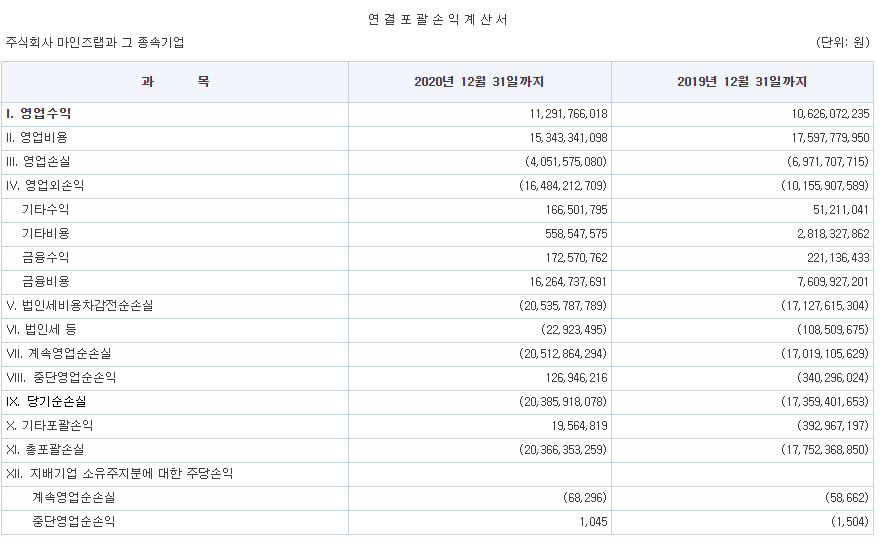Select value (6,971,707,715)
This screenshot has width=880, height=556.
pos(828,162)
